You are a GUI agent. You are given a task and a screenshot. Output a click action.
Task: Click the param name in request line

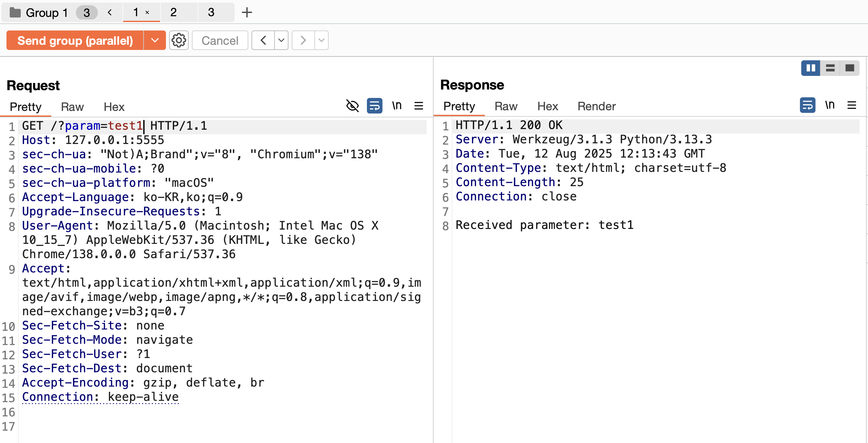pyautogui.click(x=83, y=126)
